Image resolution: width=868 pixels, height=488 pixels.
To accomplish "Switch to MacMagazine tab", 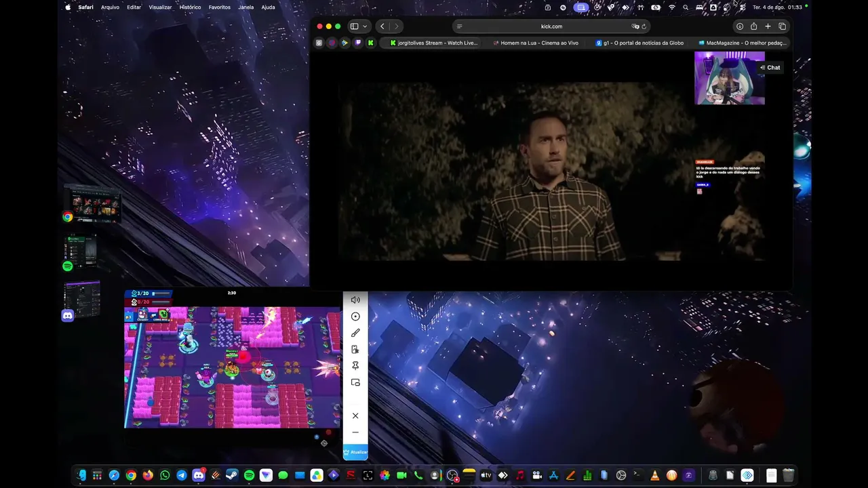I will (x=741, y=43).
